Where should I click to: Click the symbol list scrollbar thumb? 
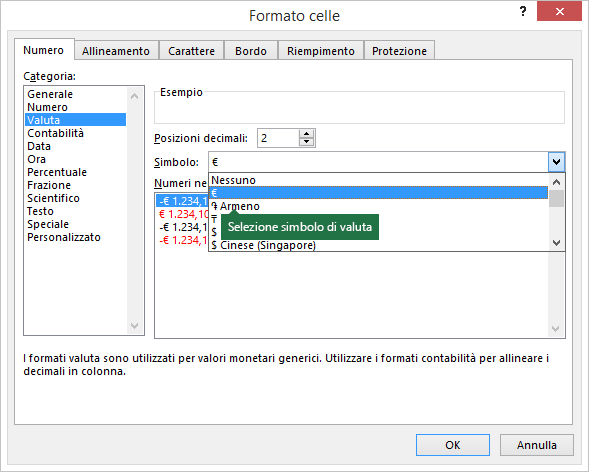click(556, 199)
